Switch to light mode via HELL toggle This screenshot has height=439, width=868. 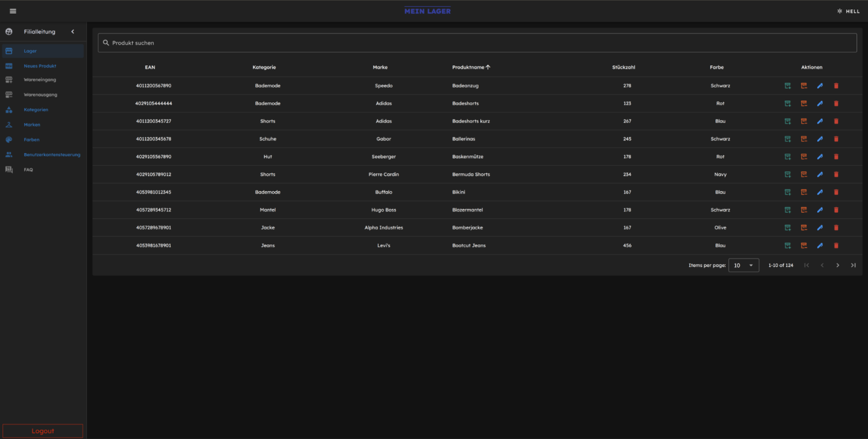(x=850, y=11)
